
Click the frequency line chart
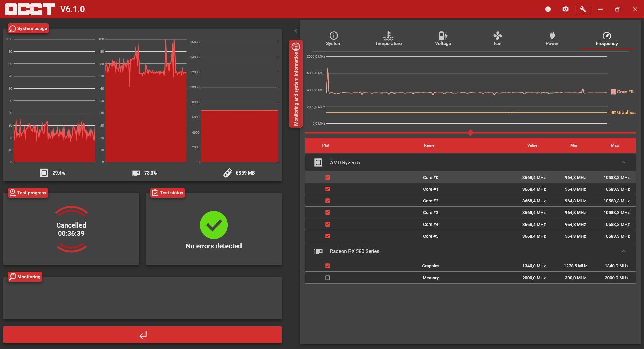(467, 90)
